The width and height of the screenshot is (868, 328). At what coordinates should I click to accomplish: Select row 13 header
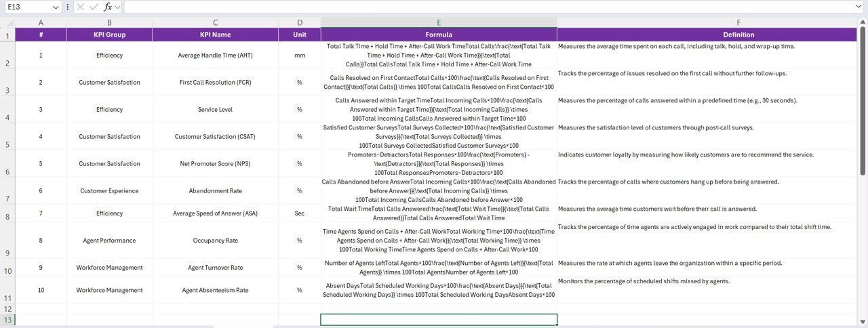pos(7,319)
